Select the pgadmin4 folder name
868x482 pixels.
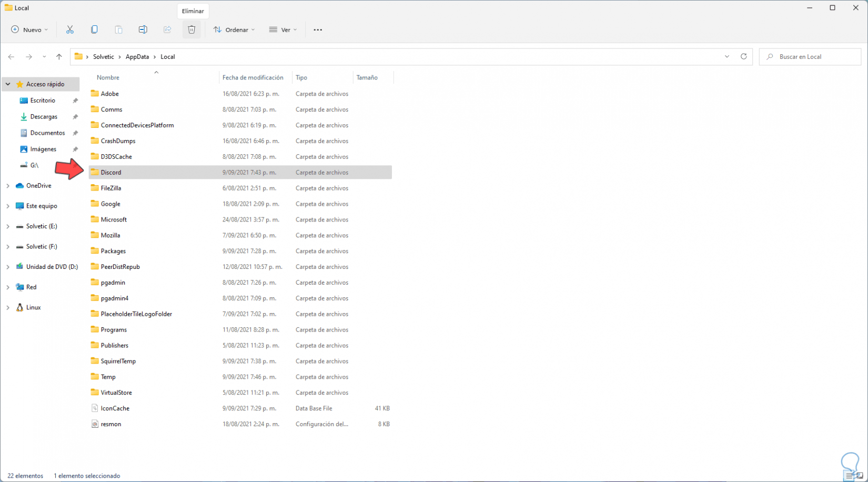click(x=115, y=298)
